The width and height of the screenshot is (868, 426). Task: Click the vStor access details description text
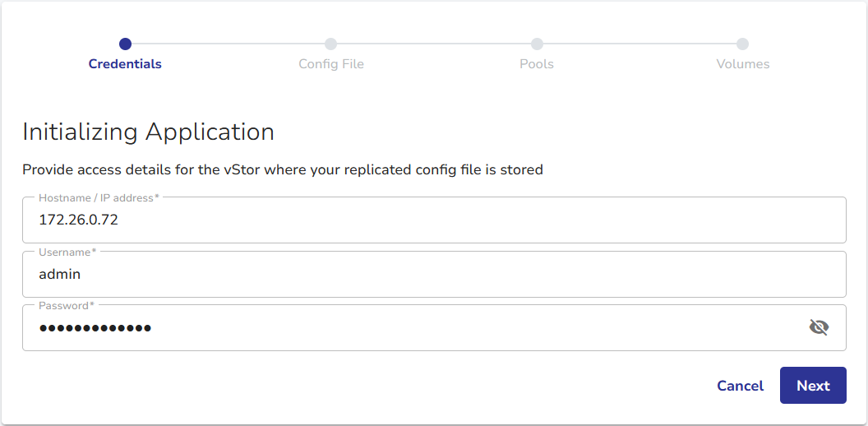click(282, 170)
